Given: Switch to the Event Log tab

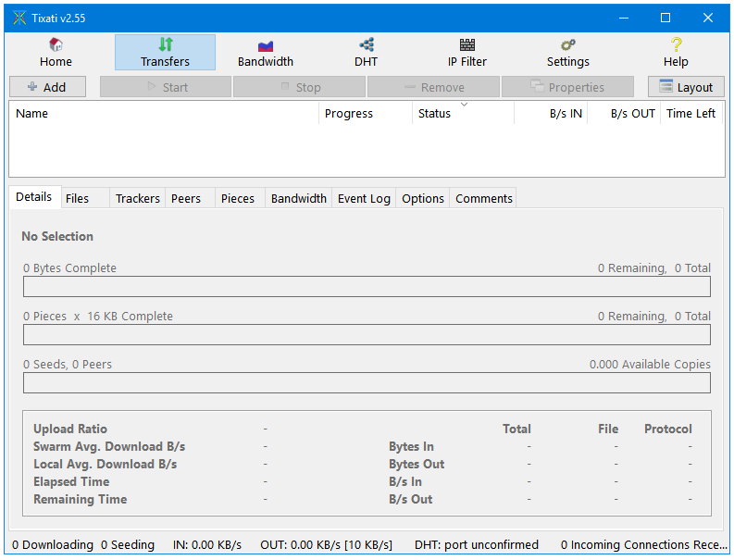Looking at the screenshot, I should 364,198.
